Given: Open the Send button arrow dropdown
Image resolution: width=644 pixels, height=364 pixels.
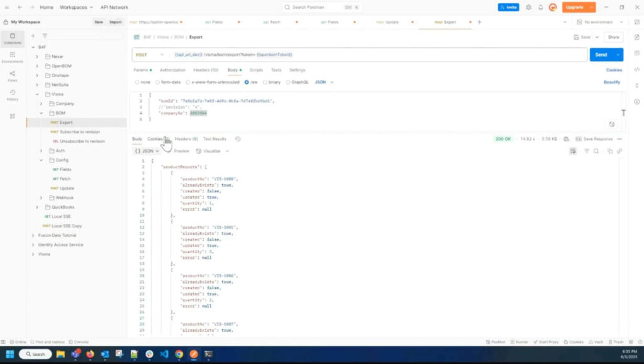Looking at the screenshot, I should click(618, 55).
